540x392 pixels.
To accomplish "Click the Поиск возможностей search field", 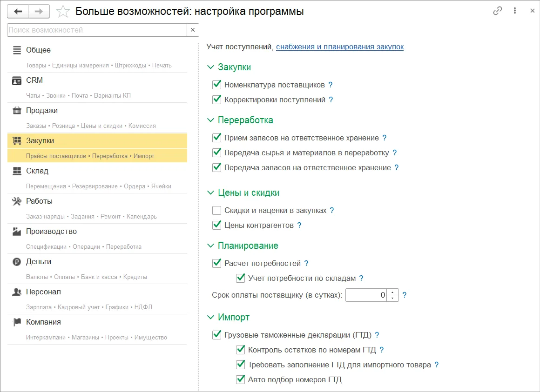I will pos(97,30).
